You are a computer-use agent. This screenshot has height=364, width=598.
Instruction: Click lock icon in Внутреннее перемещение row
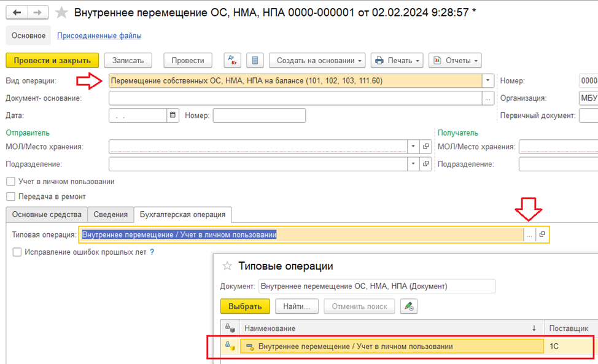pyautogui.click(x=230, y=346)
